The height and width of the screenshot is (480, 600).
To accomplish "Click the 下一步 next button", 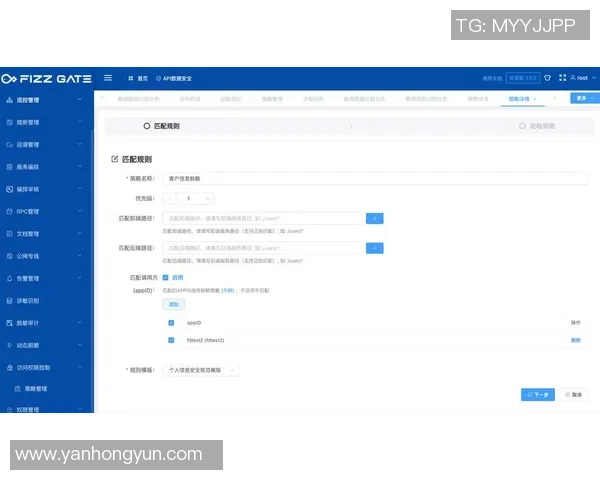I will (x=538, y=394).
